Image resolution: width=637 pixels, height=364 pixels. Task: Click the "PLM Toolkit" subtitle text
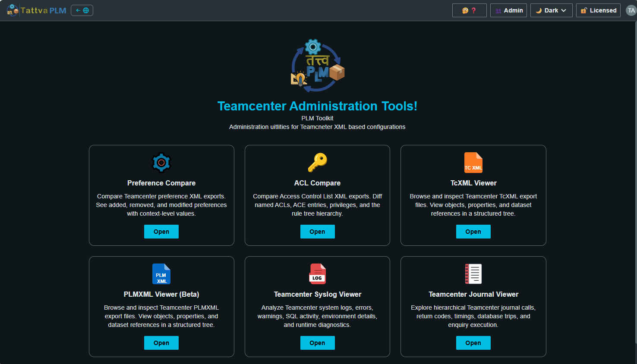point(317,118)
